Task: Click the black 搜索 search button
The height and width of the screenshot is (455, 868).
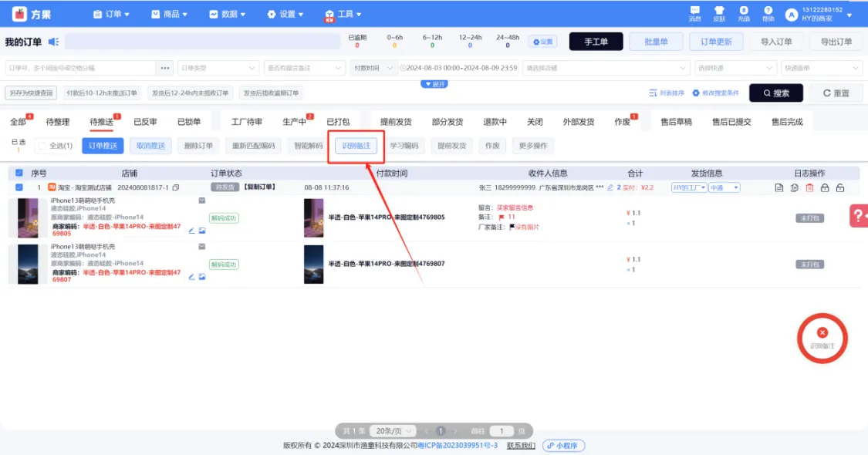Action: [775, 93]
